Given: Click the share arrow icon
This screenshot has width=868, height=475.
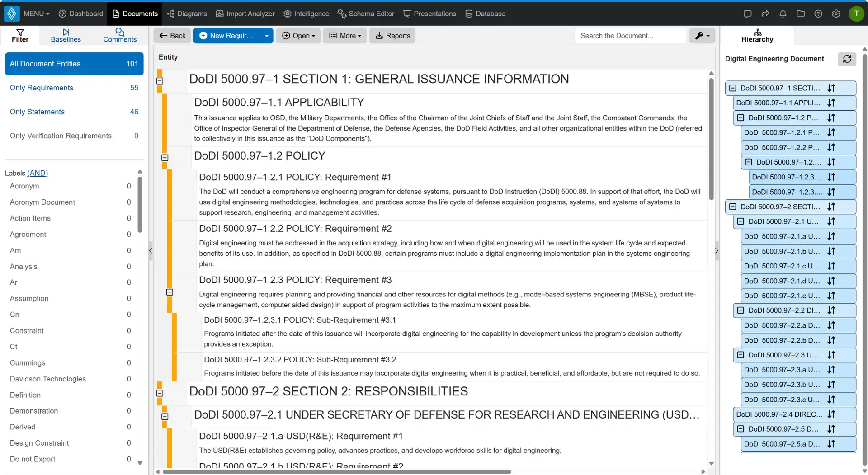Looking at the screenshot, I should point(765,14).
